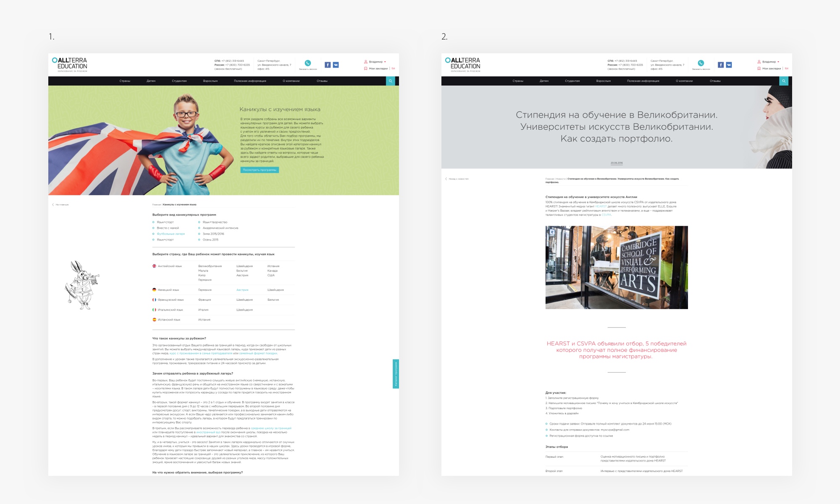The image size is (840, 504).
Task: Open the Cambridge School of Arts photo
Action: coord(617,268)
